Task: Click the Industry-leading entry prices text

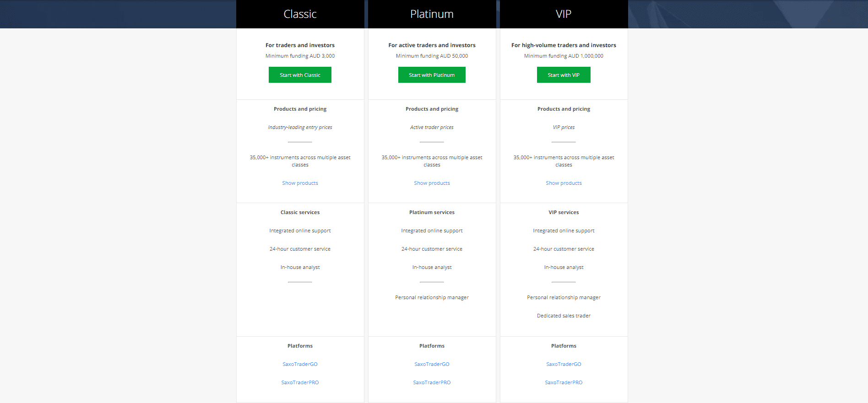Action: coord(300,127)
